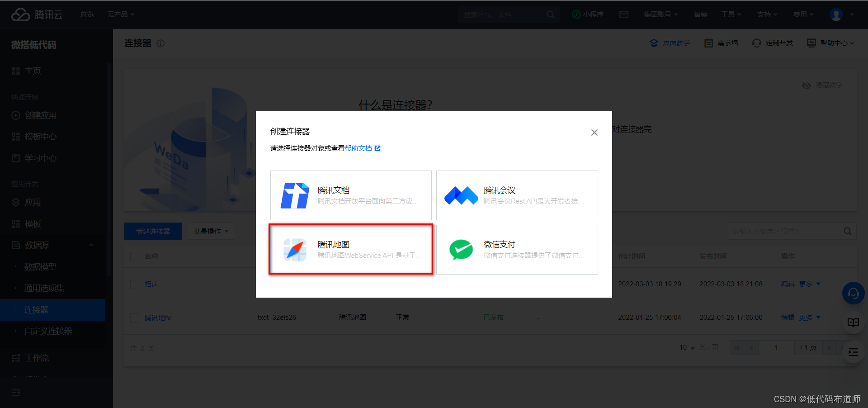
Task: Check the 拓达 row checkbox
Action: coord(135,285)
